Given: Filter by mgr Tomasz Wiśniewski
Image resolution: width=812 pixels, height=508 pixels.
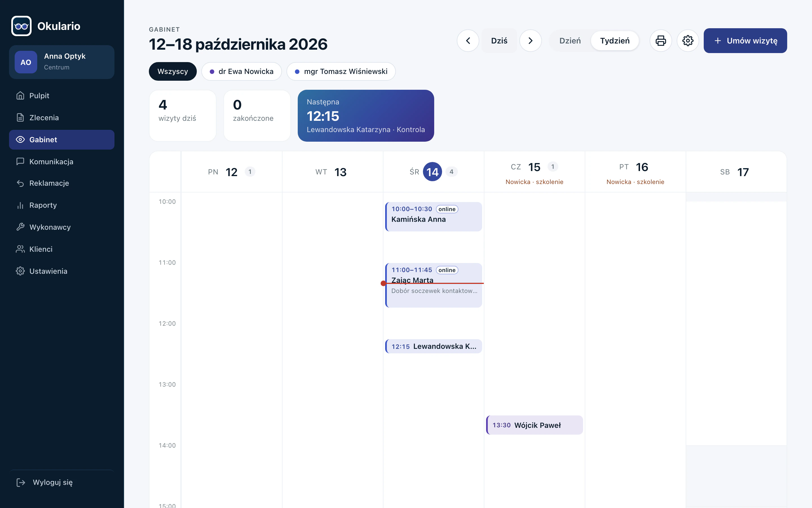Looking at the screenshot, I should (x=341, y=71).
